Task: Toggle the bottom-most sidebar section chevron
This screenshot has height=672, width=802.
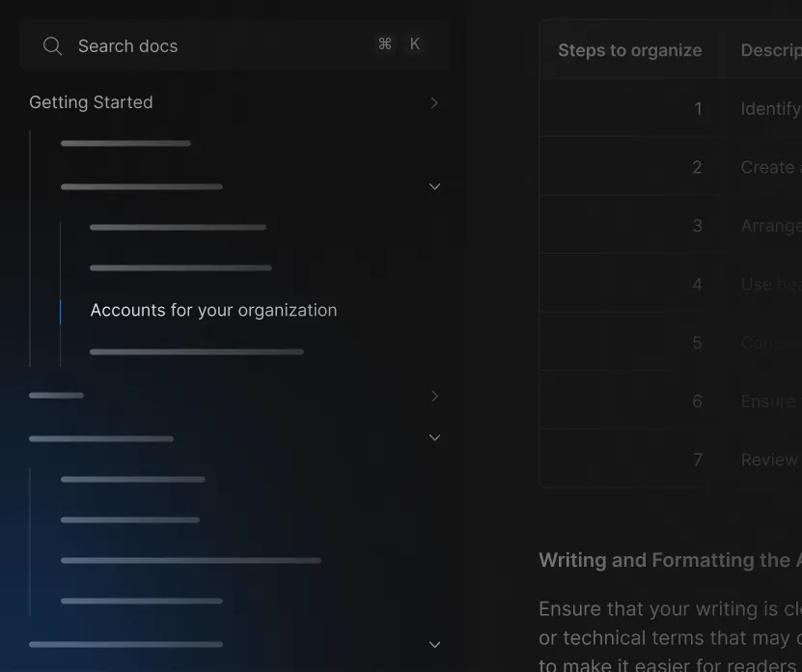Action: 434,644
